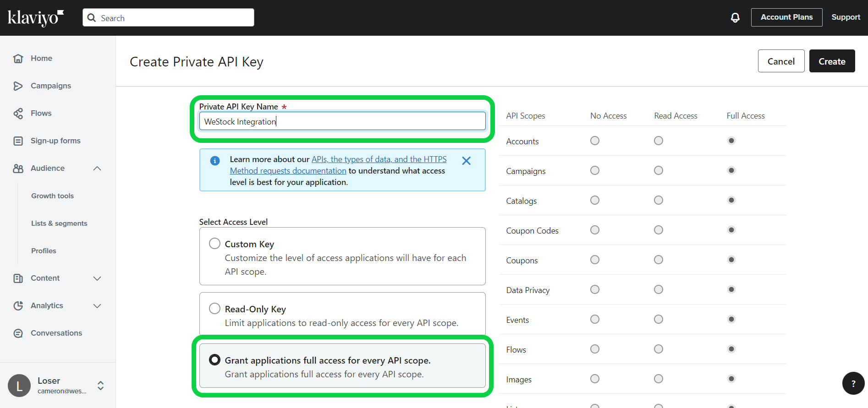
Task: Click the Flows sidebar icon
Action: pyautogui.click(x=18, y=113)
